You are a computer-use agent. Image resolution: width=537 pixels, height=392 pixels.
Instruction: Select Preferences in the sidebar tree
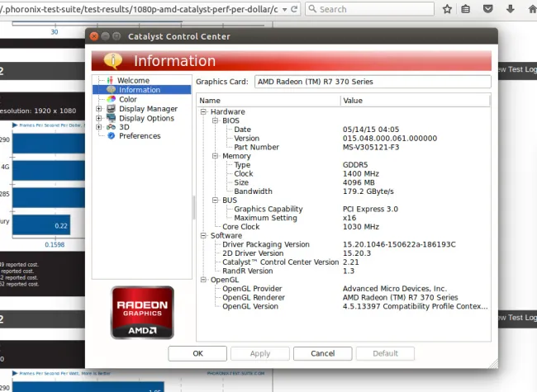click(x=140, y=136)
